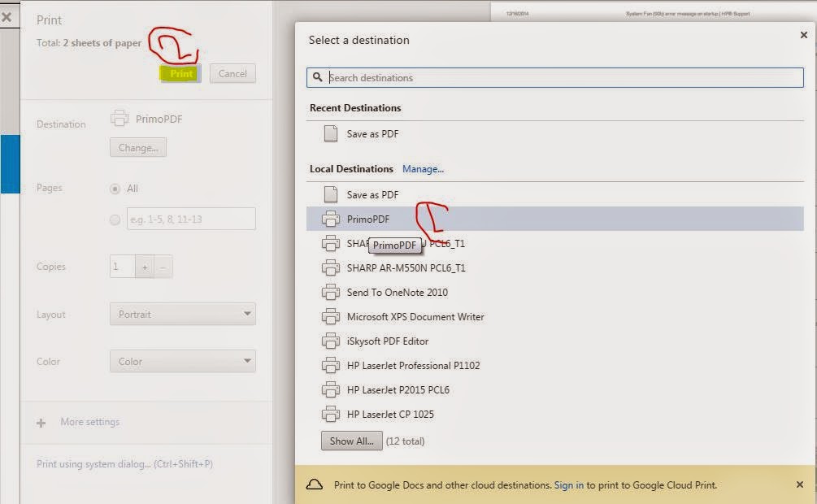Viewport: 817px width, 504px height.
Task: Dismiss the Google Cloud Print banner
Action: [x=800, y=484]
